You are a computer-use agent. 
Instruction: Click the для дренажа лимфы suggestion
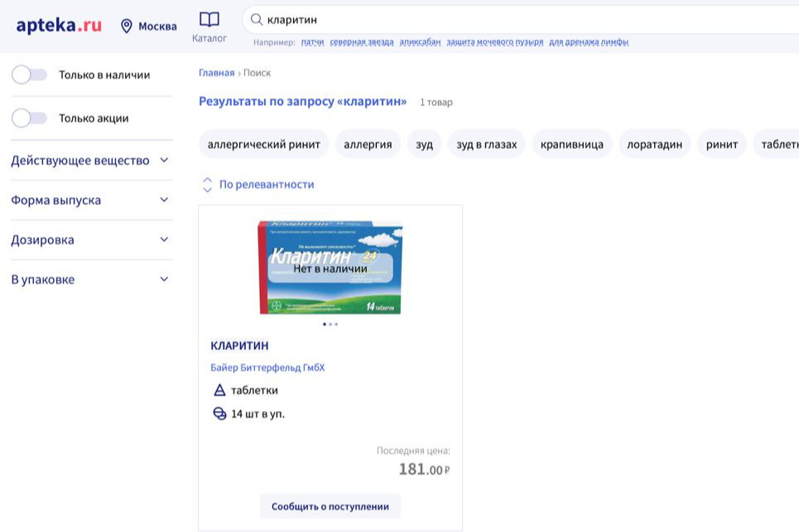(589, 41)
